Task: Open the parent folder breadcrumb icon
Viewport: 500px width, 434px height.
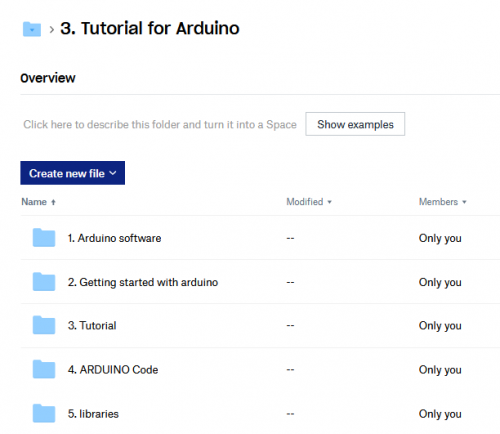Action: [x=32, y=29]
